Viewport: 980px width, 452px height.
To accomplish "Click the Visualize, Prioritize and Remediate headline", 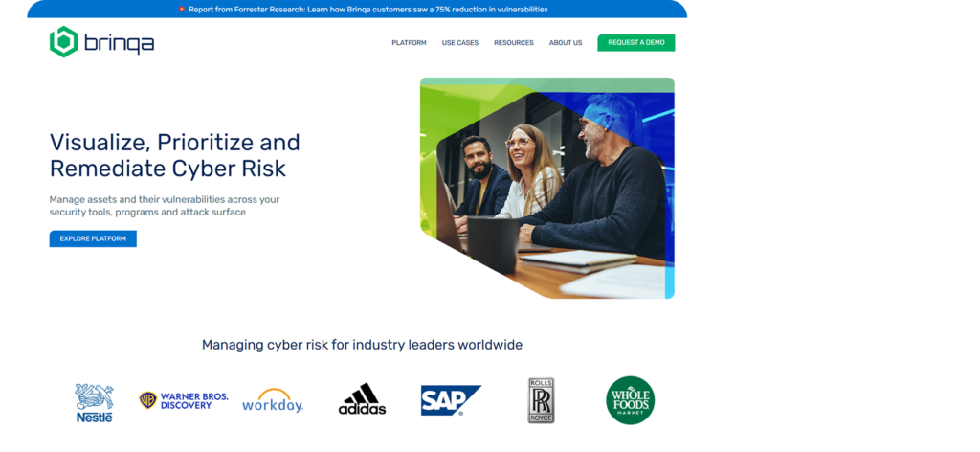I will click(175, 156).
